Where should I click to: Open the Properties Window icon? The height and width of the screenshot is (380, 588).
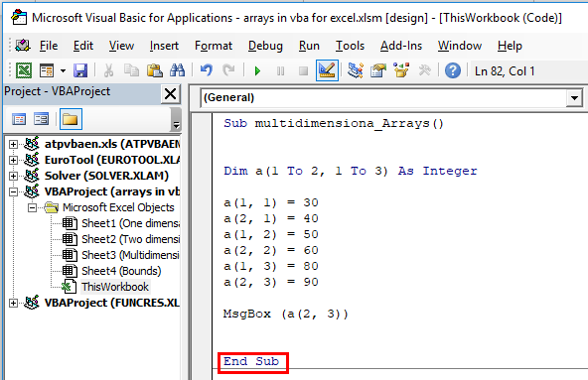378,70
